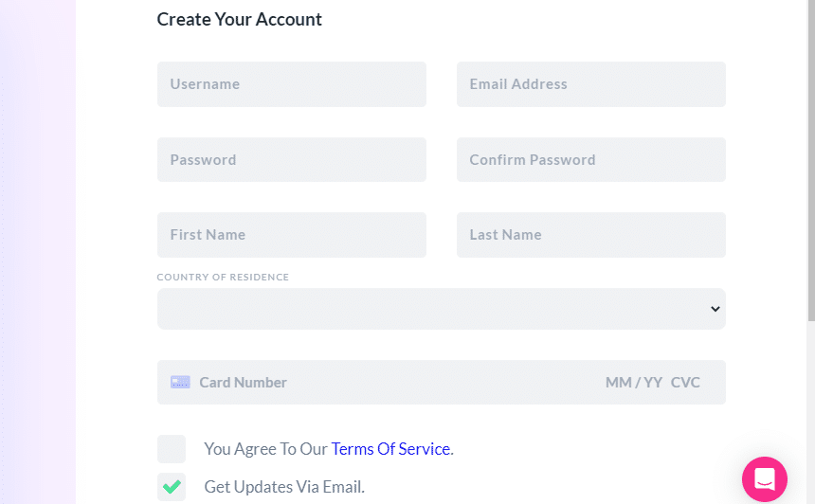Click the Last Name input box
This screenshot has height=504, width=815.
coord(591,235)
